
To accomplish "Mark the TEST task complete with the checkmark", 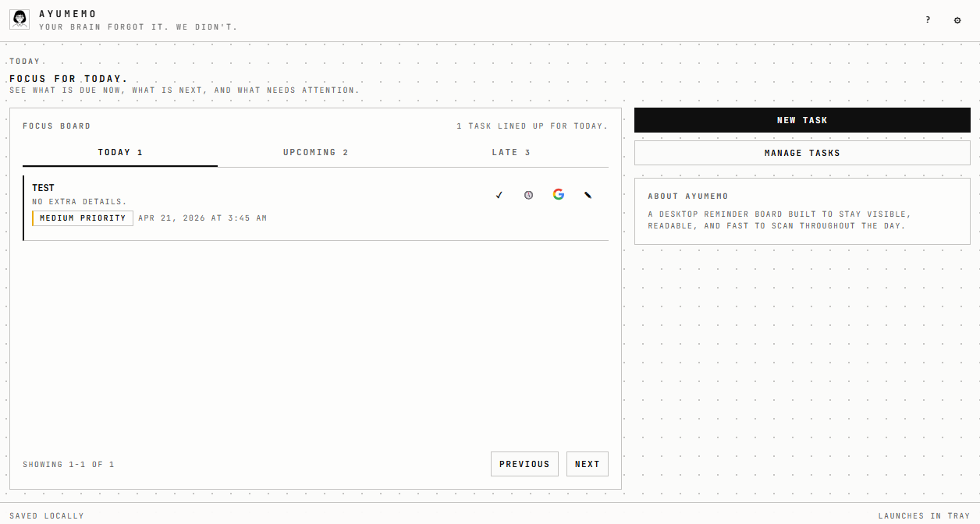I will pyautogui.click(x=499, y=195).
